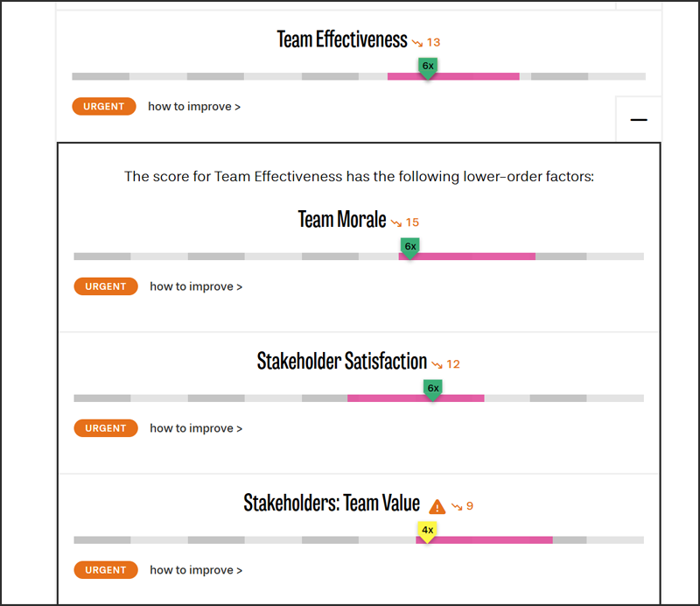700x606 pixels.
Task: Select the 6x marker on Stakeholder Satisfaction bar
Action: (x=432, y=388)
